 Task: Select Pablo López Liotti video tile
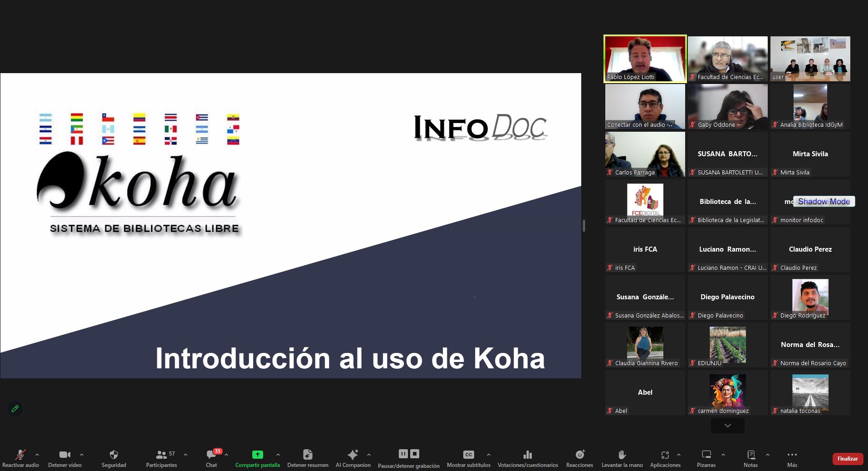point(645,59)
